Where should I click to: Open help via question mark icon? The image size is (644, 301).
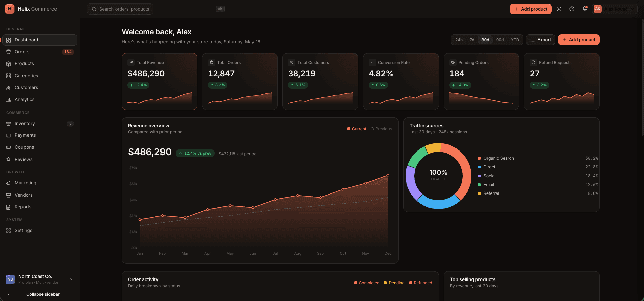(x=572, y=9)
